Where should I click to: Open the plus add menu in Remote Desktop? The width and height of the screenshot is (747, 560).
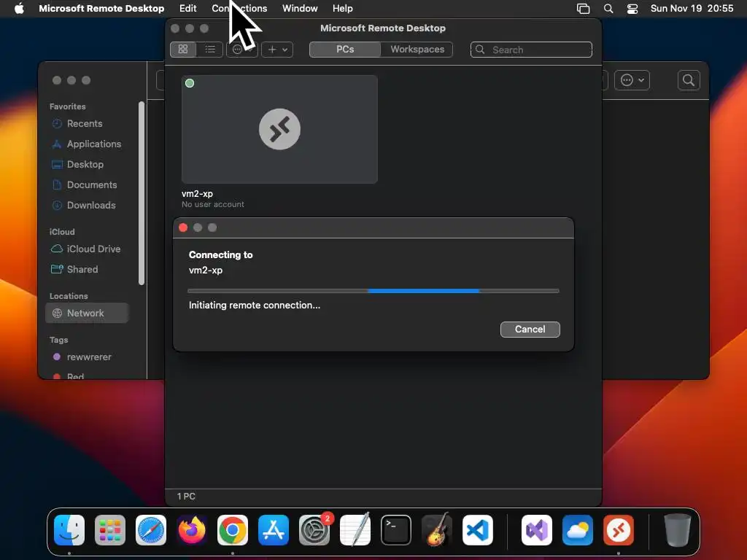click(x=277, y=50)
